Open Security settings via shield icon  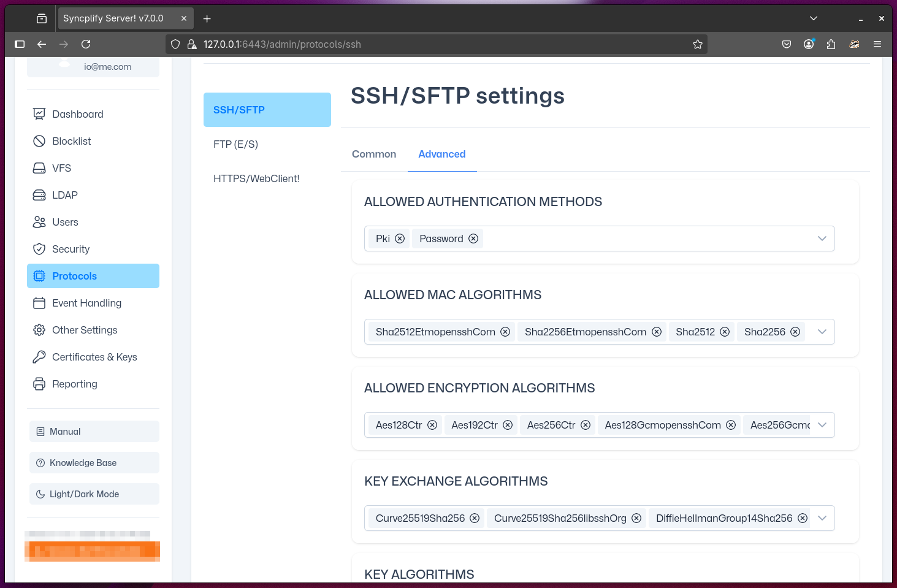click(x=39, y=249)
